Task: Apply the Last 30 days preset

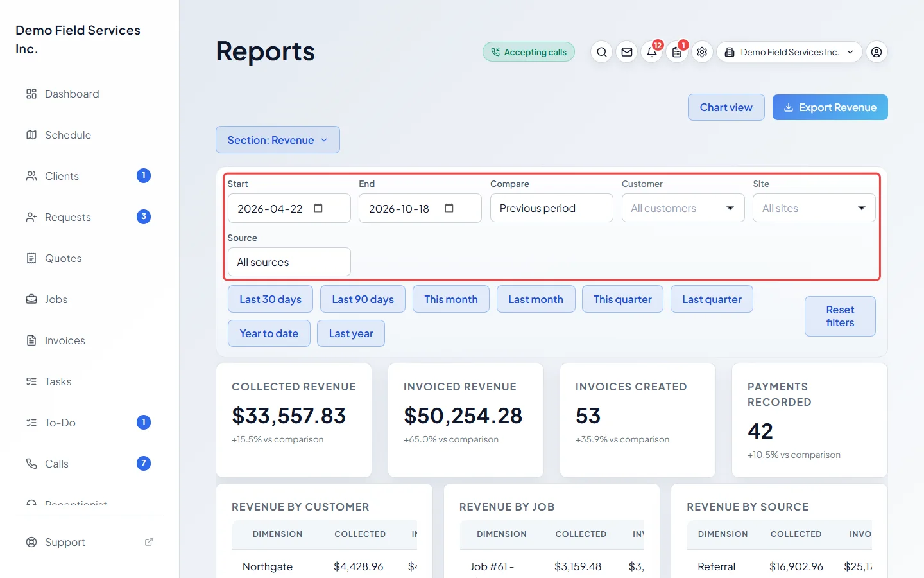Action: (270, 299)
